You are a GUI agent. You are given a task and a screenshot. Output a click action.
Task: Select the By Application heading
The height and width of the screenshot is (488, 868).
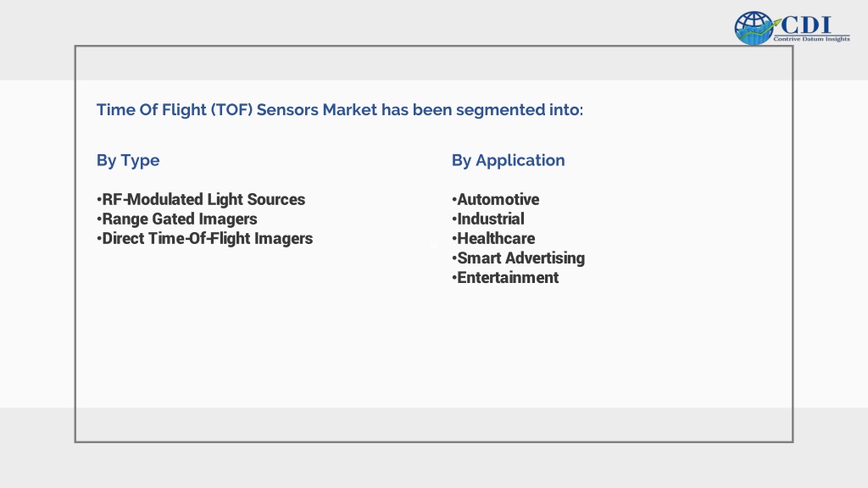(x=509, y=160)
